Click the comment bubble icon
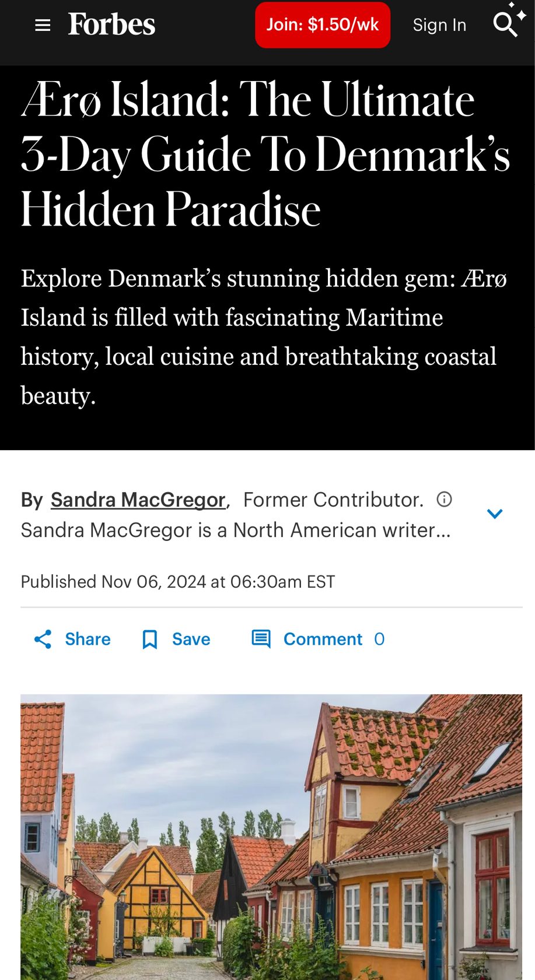 pos(261,639)
